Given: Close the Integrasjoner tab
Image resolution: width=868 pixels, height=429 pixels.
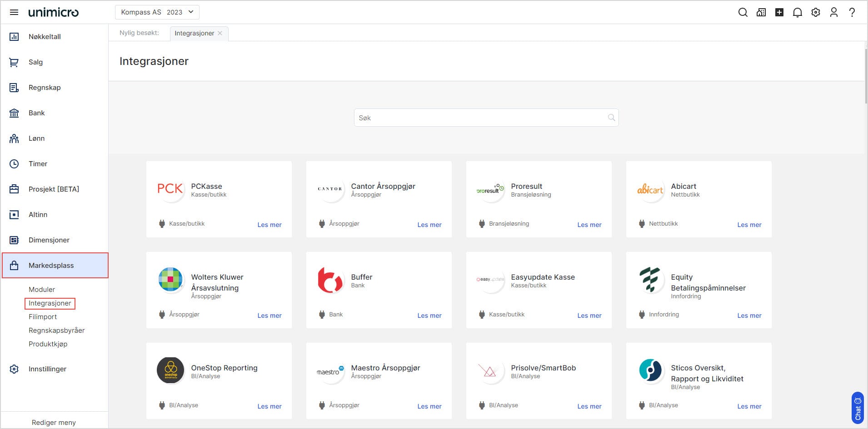Looking at the screenshot, I should click(x=220, y=33).
